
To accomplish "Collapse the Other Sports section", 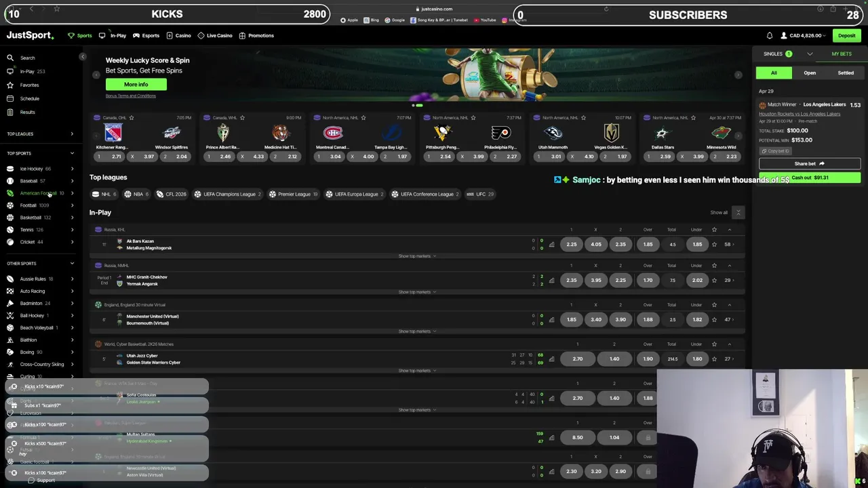I will click(72, 263).
